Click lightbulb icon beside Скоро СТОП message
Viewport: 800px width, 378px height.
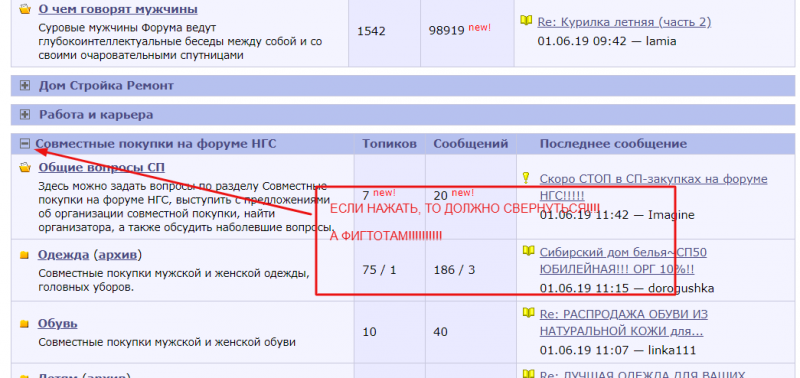(x=527, y=178)
